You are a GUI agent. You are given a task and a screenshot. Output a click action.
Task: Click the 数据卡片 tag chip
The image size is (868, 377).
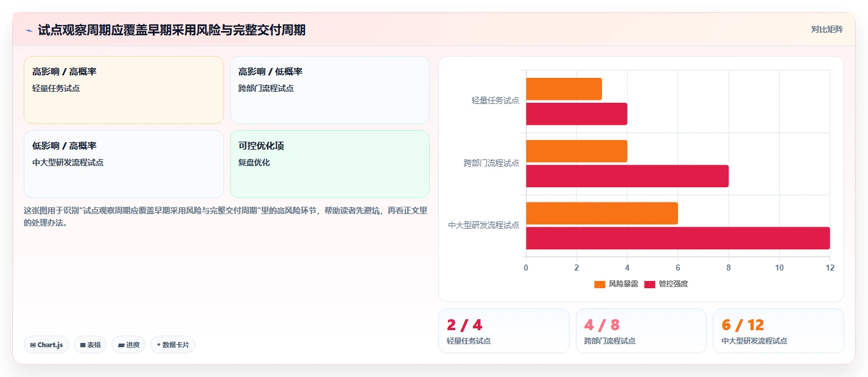pyautogui.click(x=173, y=345)
